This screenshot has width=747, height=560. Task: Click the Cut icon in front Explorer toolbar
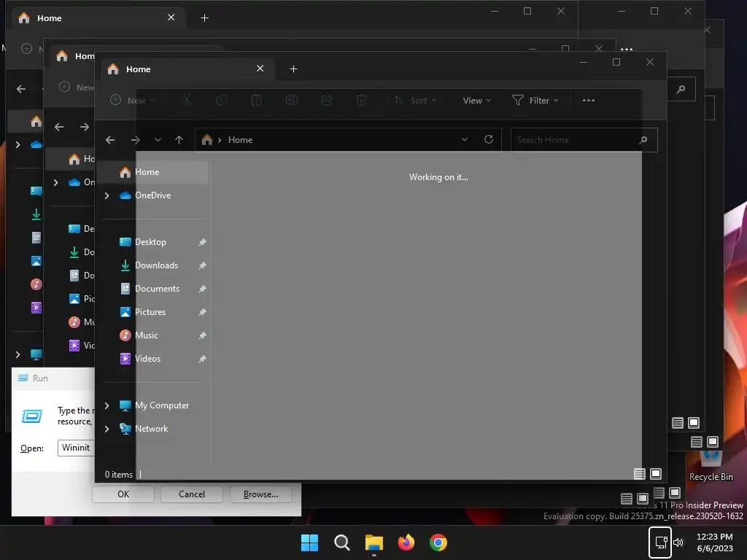[x=187, y=100]
